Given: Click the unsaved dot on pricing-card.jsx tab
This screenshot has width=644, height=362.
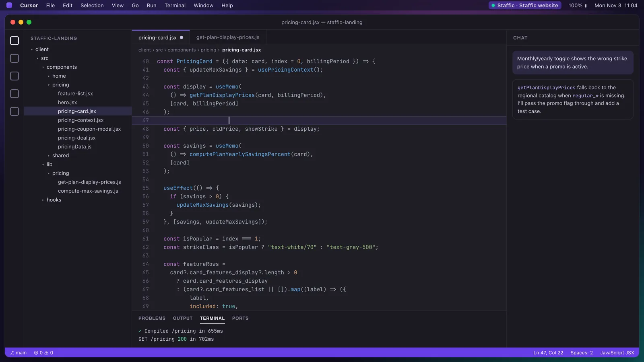Looking at the screenshot, I should pos(182,37).
